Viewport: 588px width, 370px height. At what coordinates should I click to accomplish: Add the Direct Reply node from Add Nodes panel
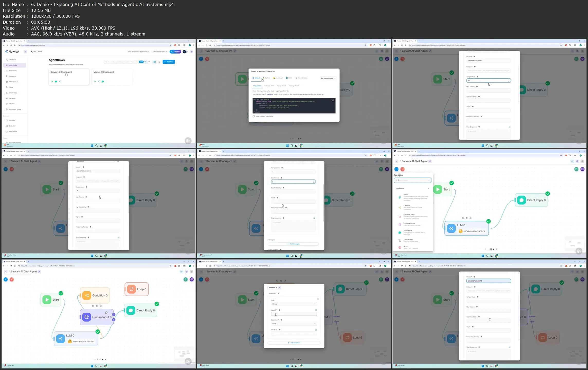click(x=412, y=232)
